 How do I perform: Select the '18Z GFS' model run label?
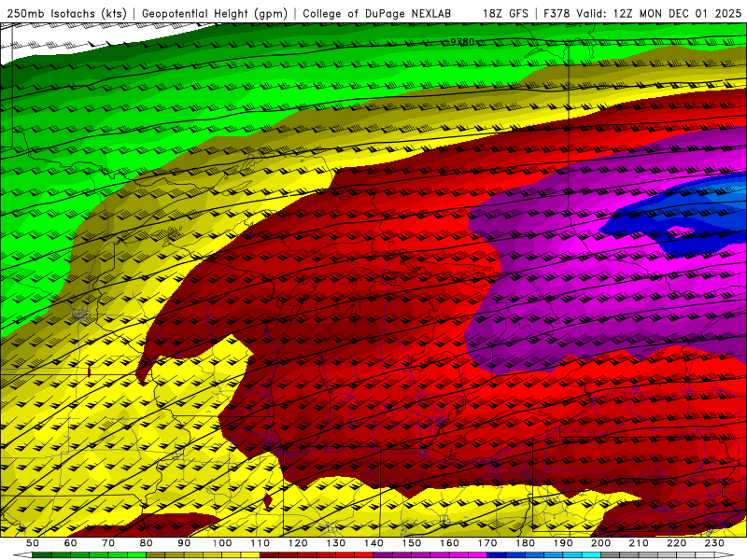(505, 14)
